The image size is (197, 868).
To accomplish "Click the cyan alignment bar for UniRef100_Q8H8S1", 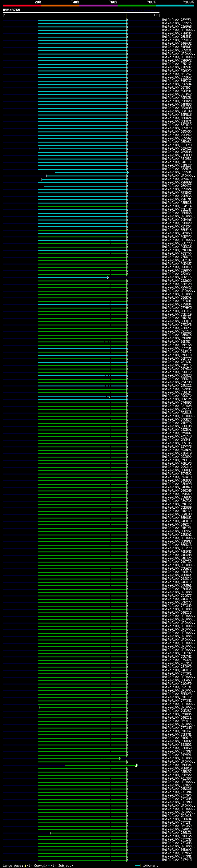I will (x=83, y=122).
